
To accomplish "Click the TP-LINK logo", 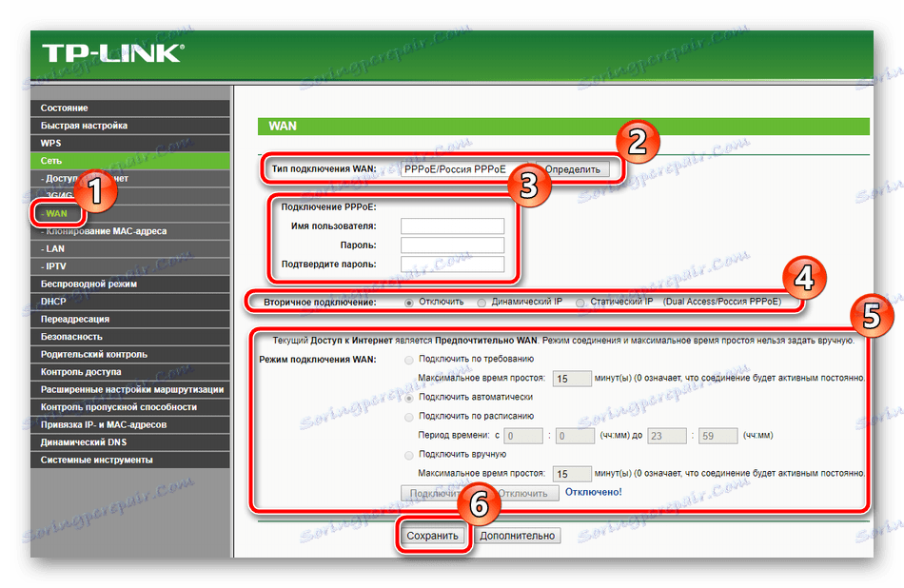I will (112, 53).
